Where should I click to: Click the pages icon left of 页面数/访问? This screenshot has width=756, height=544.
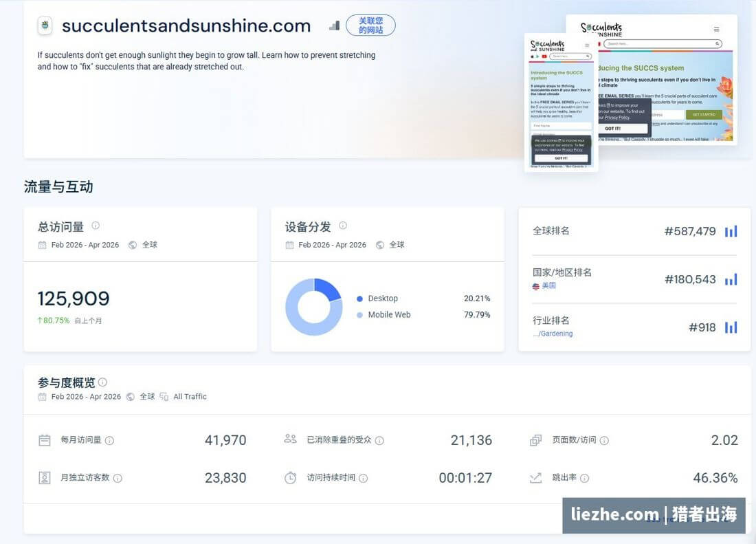pyautogui.click(x=535, y=440)
